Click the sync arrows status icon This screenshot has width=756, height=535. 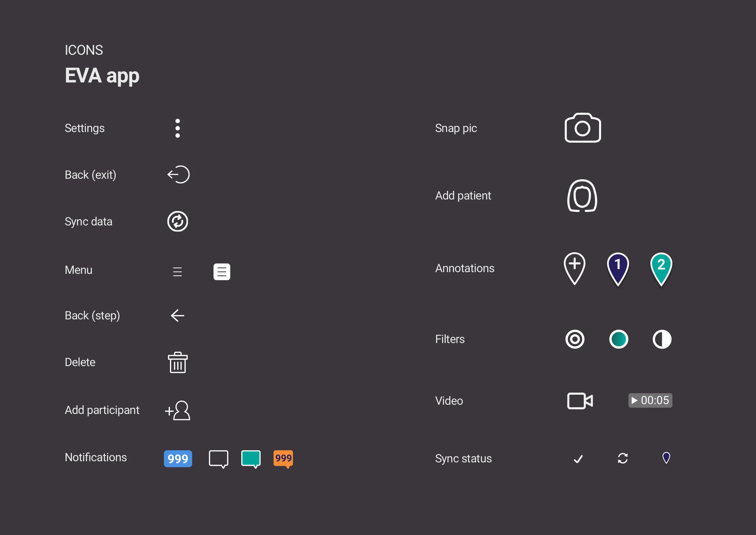(x=622, y=458)
